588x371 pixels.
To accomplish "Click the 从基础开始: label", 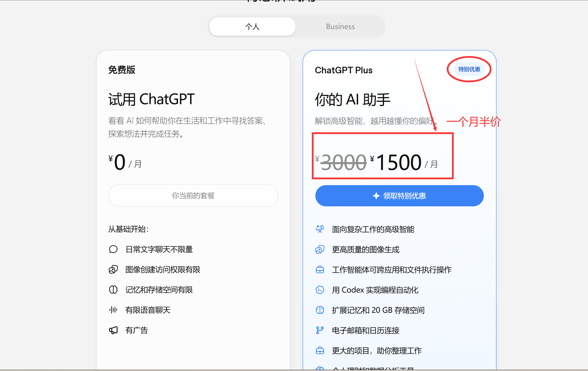I will point(128,229).
